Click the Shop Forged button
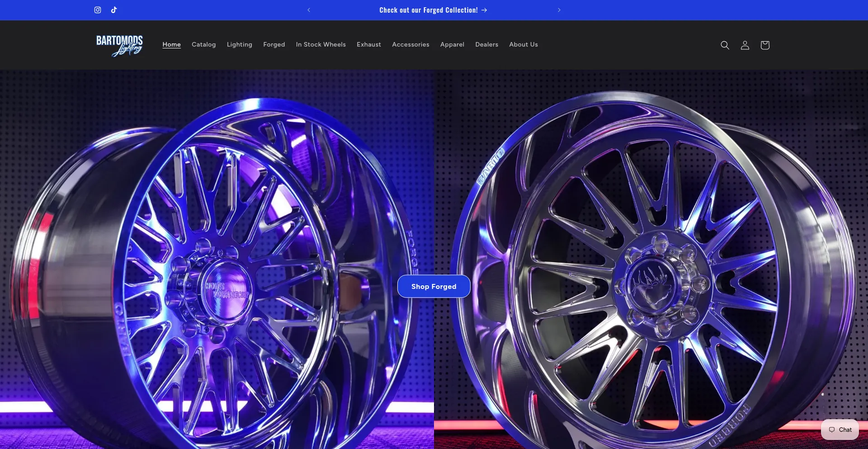Image resolution: width=868 pixels, height=449 pixels. (434, 286)
